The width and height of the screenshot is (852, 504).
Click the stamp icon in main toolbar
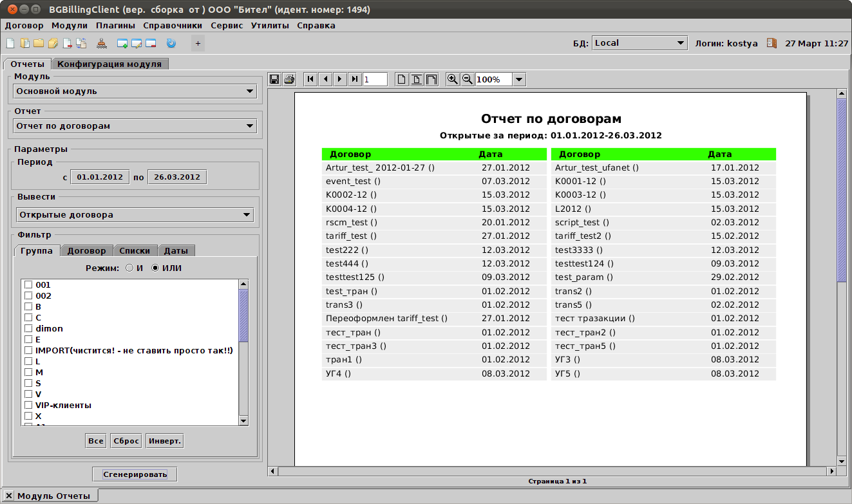[x=102, y=44]
